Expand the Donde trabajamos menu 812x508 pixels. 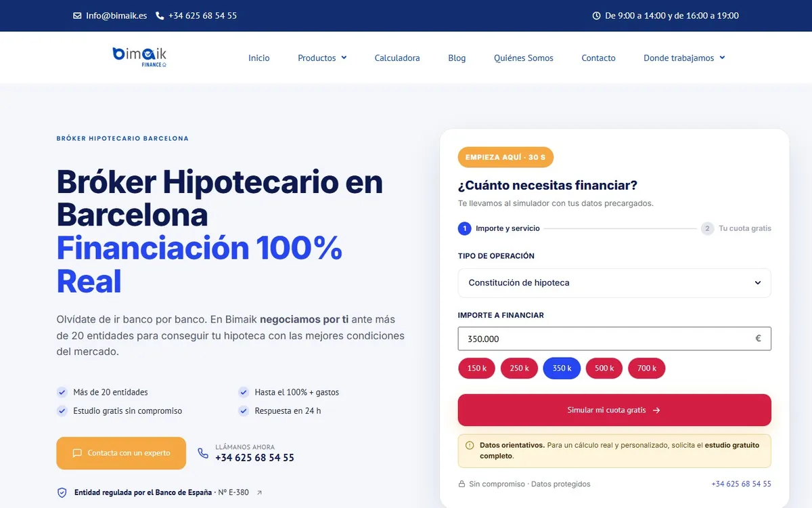684,58
